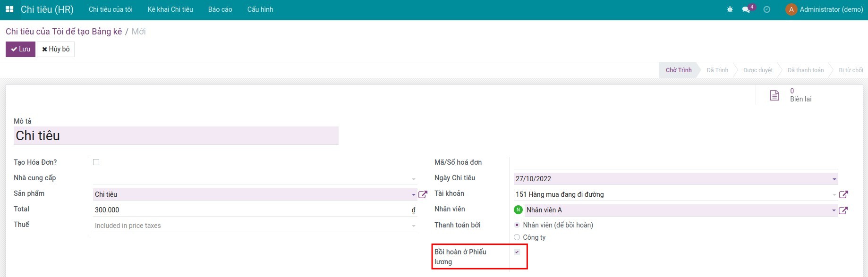Viewport: 868px width, 277px height.
Task: Open external link for Tài khoản field
Action: 843,194
